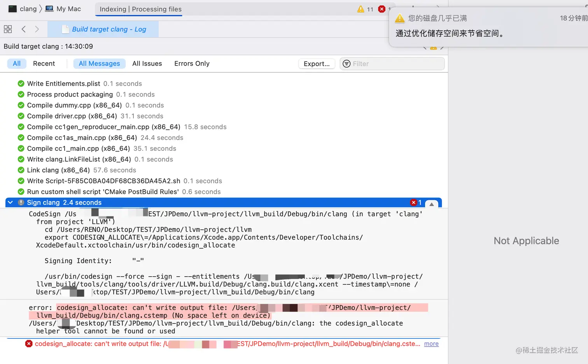Screen dimensions: 588x364
Task: Choose the My Mac run destination
Action: tap(63, 9)
